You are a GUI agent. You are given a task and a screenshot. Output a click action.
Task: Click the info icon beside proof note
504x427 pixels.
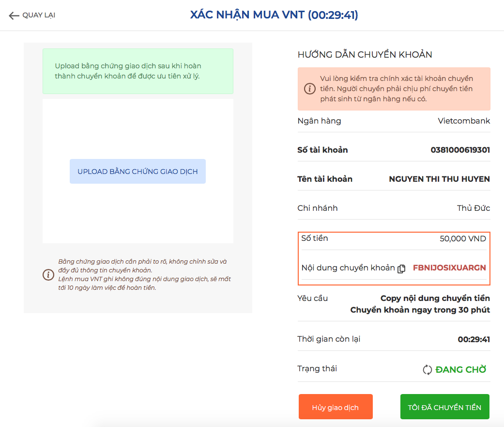click(48, 274)
